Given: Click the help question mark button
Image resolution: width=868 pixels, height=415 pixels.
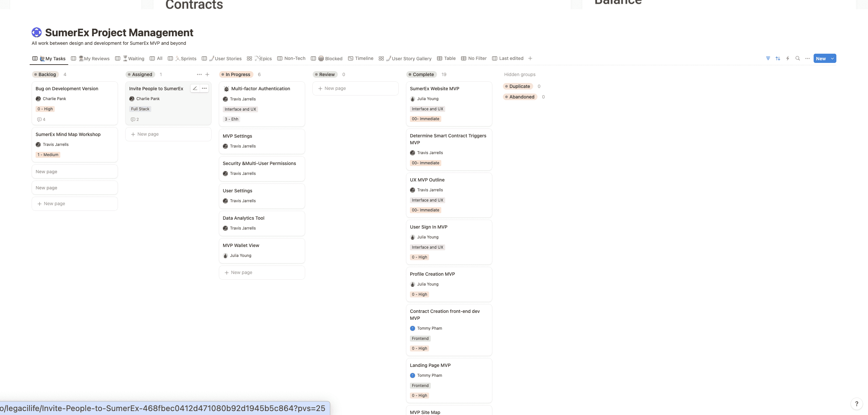Looking at the screenshot, I should tap(856, 403).
